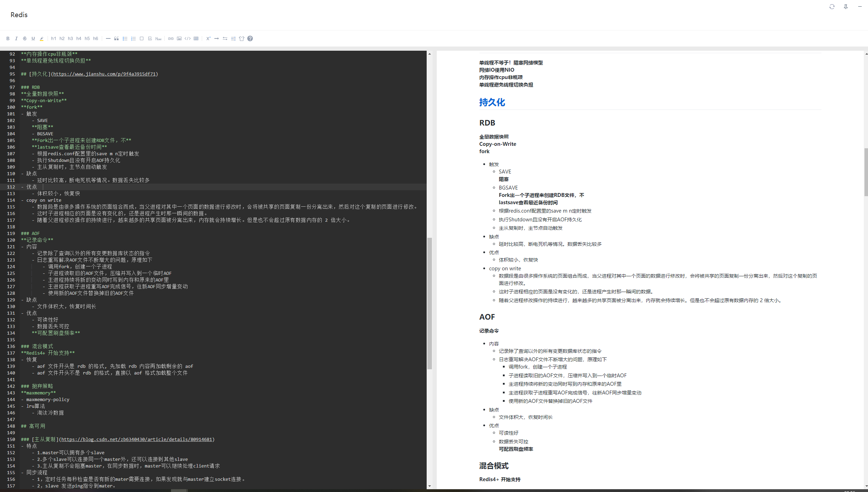The height and width of the screenshot is (492, 868).
Task: Apply superscript formatting
Action: pos(208,38)
